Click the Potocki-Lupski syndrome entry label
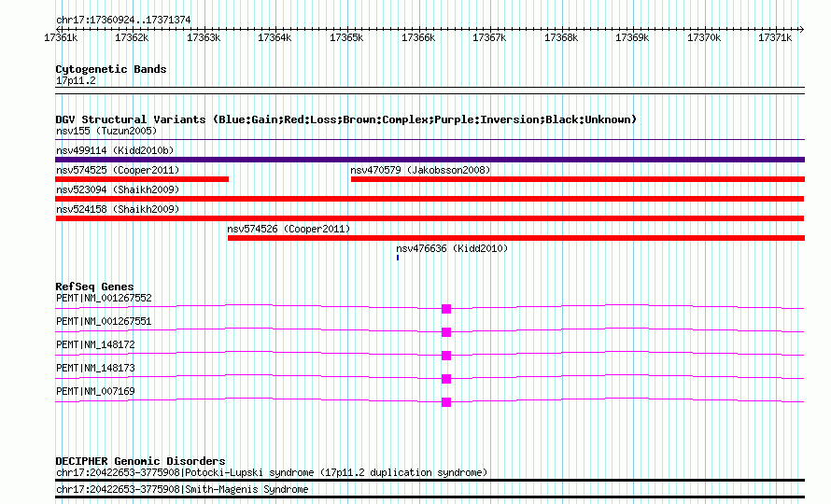831x504 pixels. click(x=272, y=472)
